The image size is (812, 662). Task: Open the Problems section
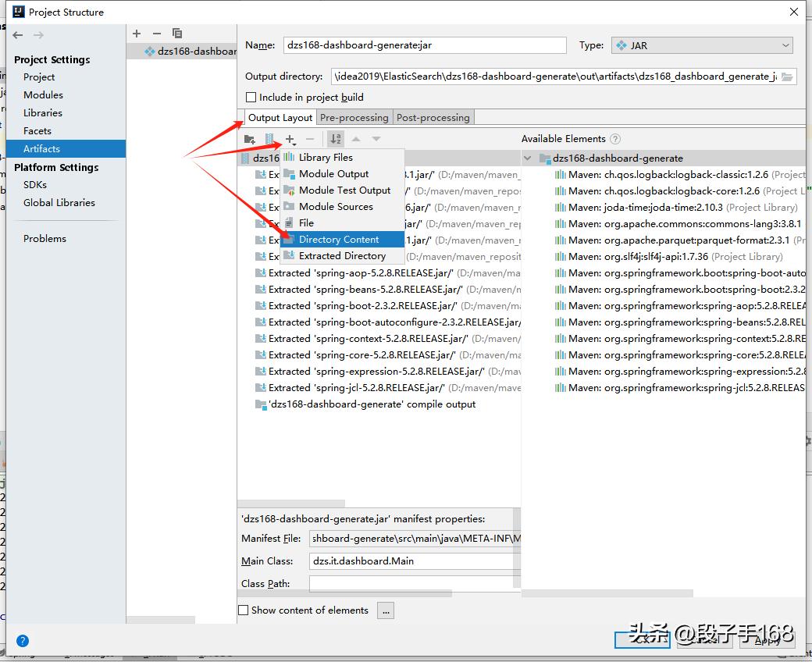point(45,239)
